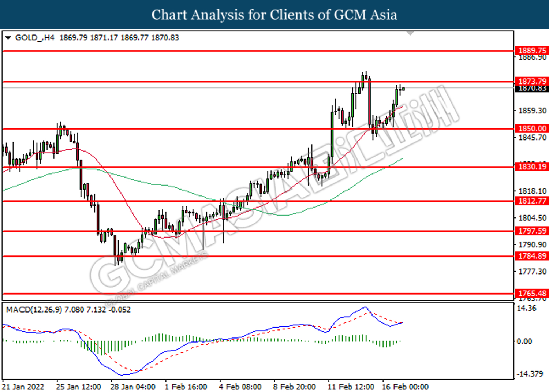Click the MACD(12,26,9) indicator label
Viewport: 549px width, 392px height.
pyautogui.click(x=68, y=310)
